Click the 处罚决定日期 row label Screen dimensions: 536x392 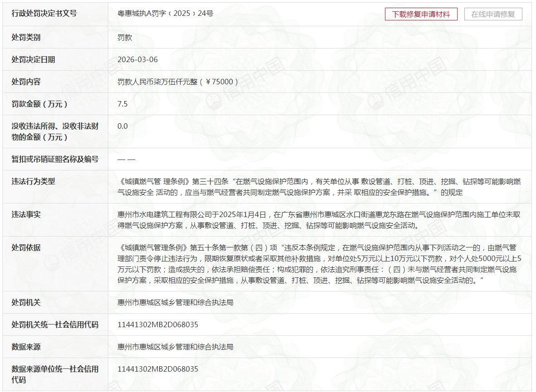(33, 59)
